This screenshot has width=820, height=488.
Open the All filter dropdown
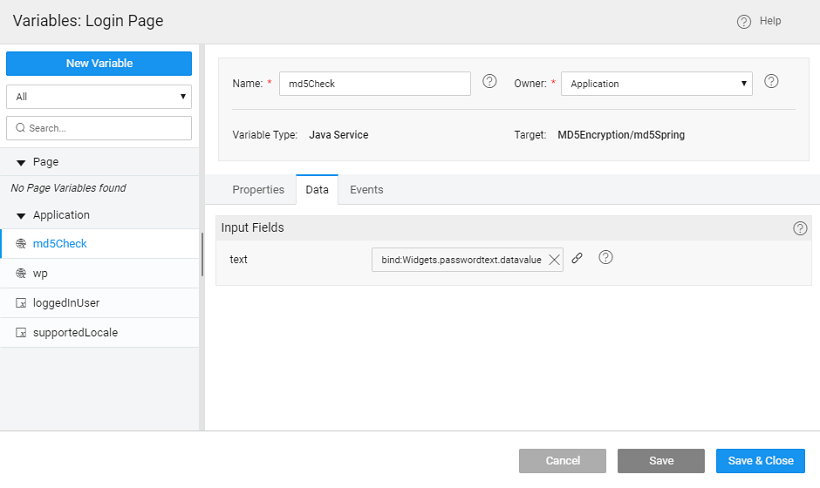[98, 97]
